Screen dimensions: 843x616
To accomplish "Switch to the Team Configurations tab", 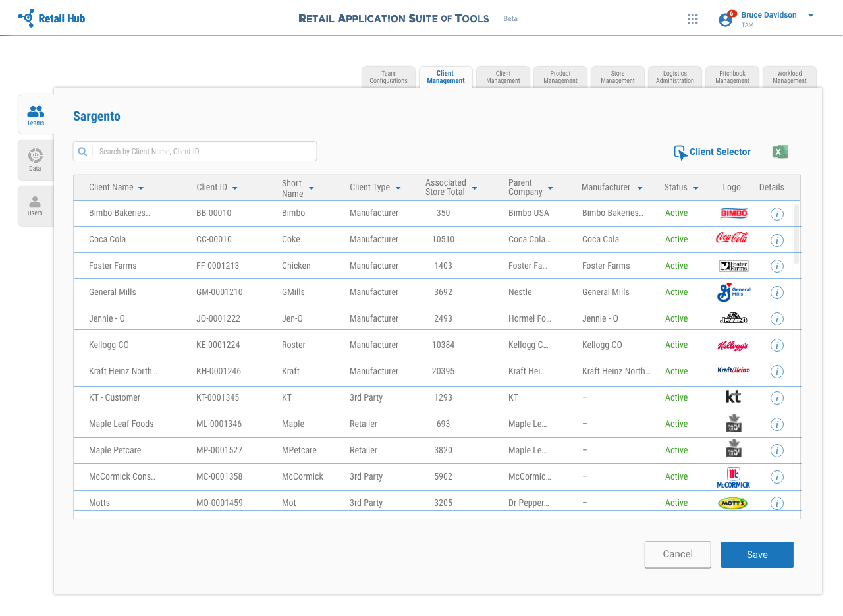I will [x=389, y=77].
